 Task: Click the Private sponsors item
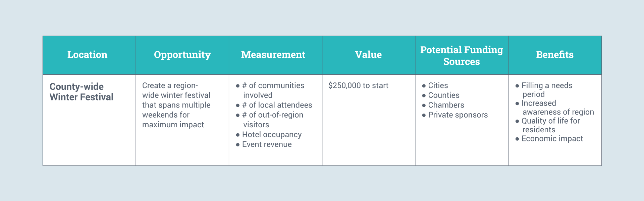pos(458,115)
